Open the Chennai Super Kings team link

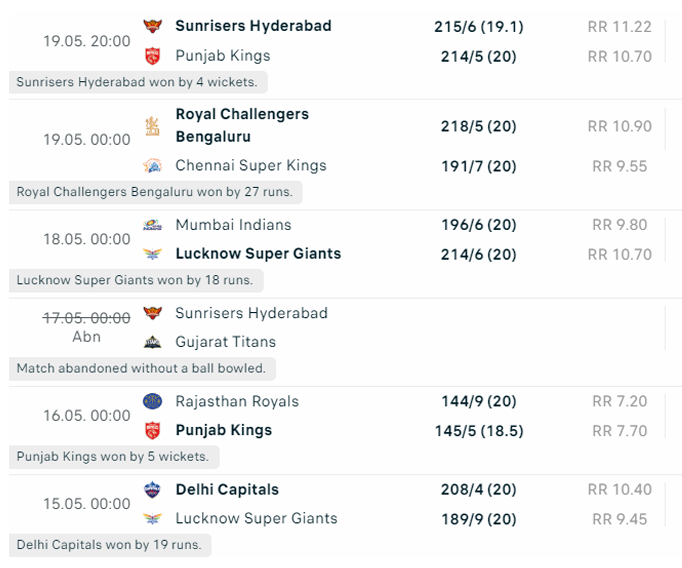251,166
